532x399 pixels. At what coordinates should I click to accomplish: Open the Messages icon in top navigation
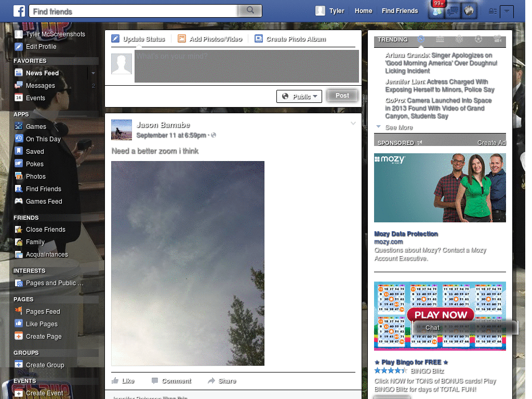click(452, 11)
